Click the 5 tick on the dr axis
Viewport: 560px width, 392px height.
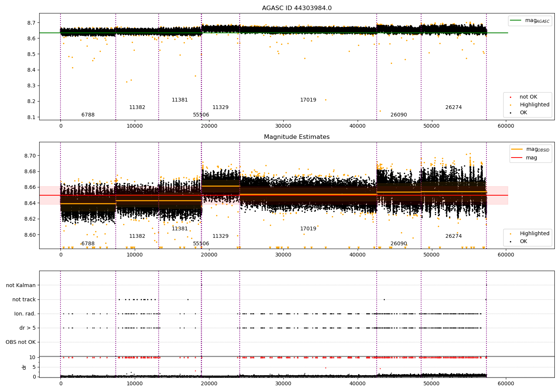(34, 367)
